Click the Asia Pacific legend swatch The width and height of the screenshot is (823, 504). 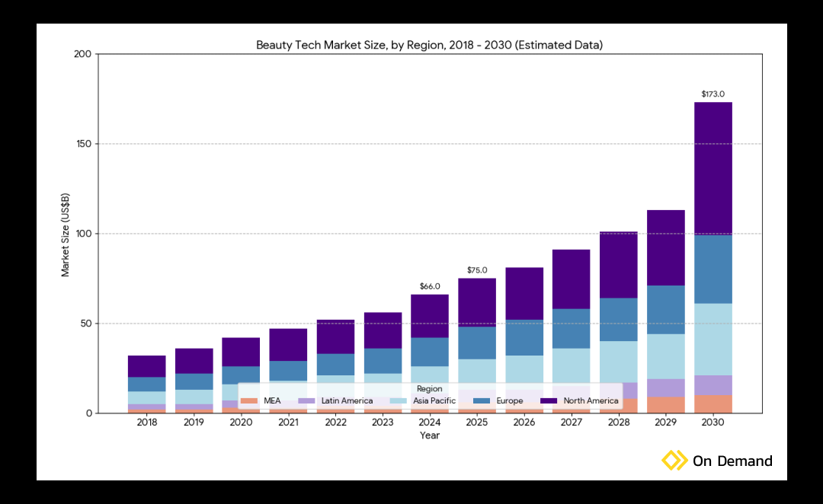pyautogui.click(x=399, y=400)
